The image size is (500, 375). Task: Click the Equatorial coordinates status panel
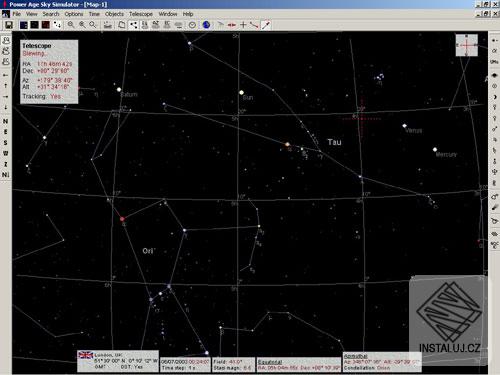click(299, 365)
